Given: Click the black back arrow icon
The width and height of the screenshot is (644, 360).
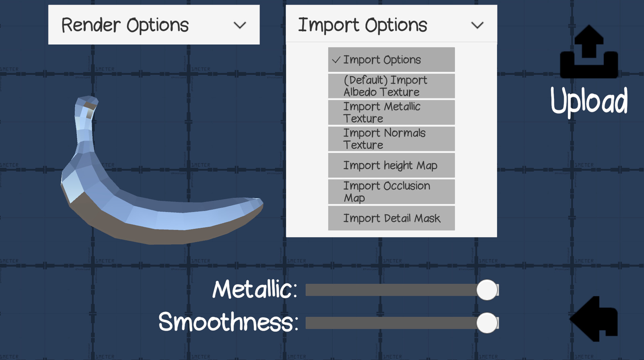Looking at the screenshot, I should [594, 319].
